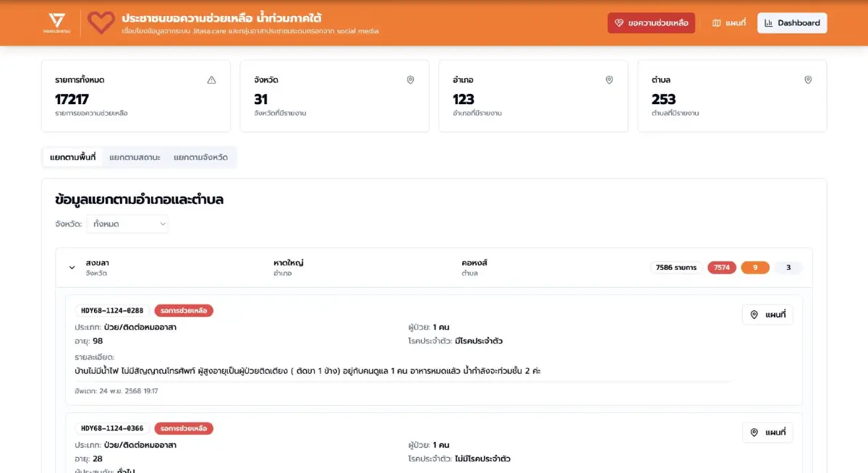Screen dimensions: 868x473
Task: Open map for request HDY68-1124-0288
Action: tap(767, 315)
